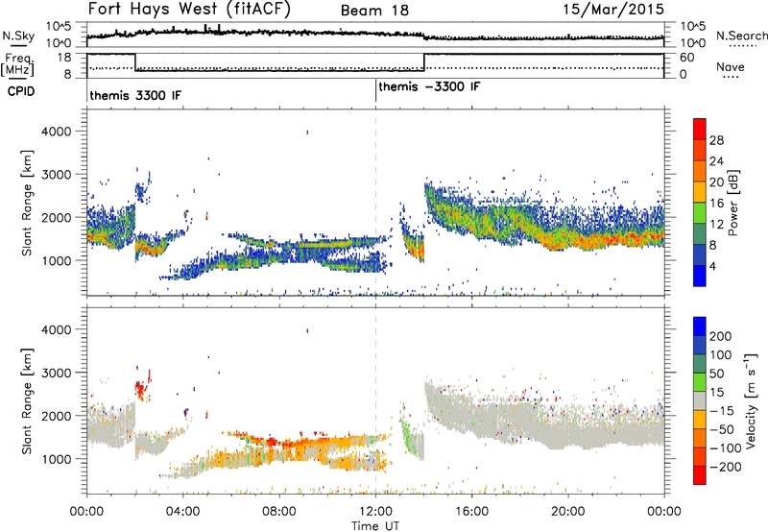
Task: Click the '200' Velocity scale value
Action: pyautogui.click(x=721, y=336)
